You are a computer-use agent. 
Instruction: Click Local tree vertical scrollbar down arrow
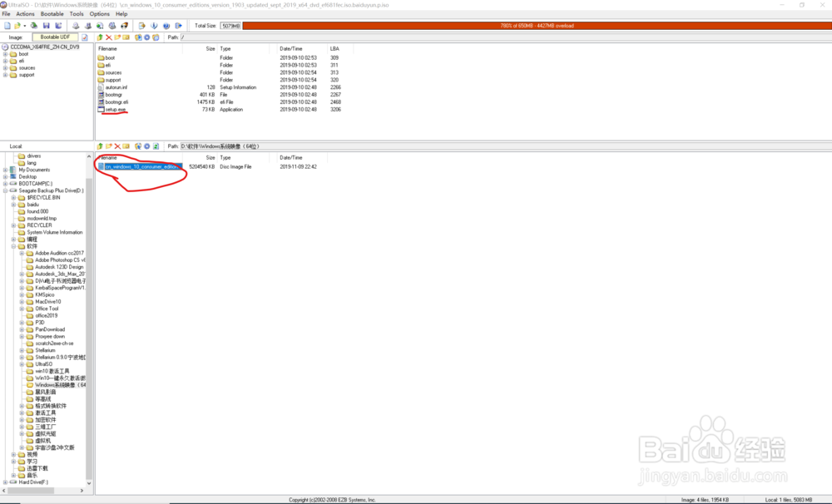point(89,483)
